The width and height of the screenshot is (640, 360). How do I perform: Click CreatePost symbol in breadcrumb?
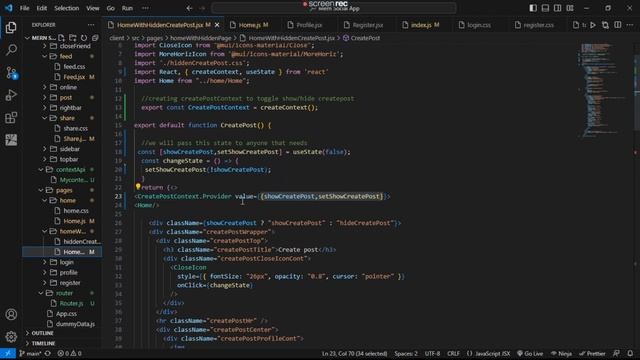361,38
